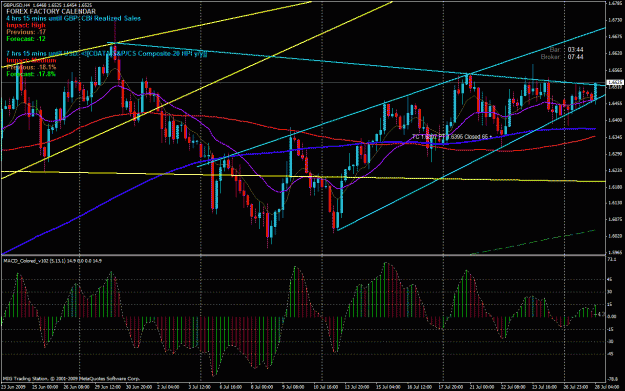Click the GBPUSD,H4 chart title text
The image size is (625, 391).
point(47,5)
